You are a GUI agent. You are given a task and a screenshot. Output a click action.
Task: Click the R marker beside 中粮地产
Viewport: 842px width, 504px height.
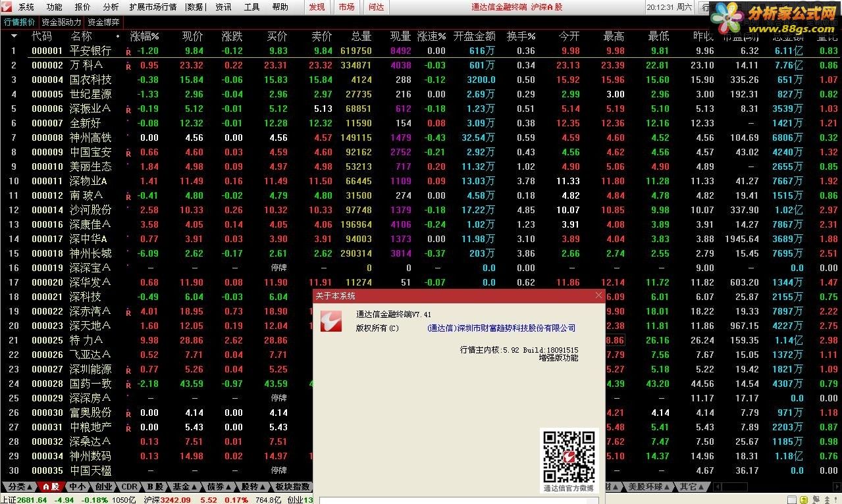coord(128,428)
